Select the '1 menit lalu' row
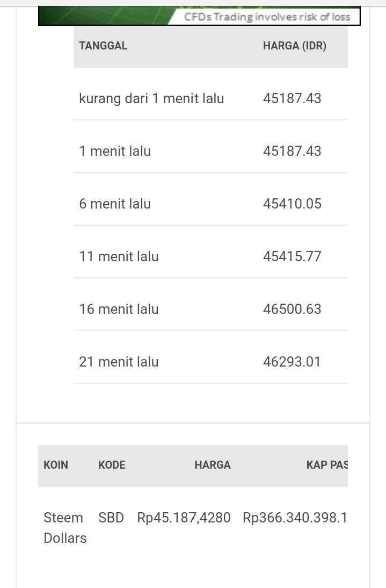The width and height of the screenshot is (386, 588). tap(211, 151)
